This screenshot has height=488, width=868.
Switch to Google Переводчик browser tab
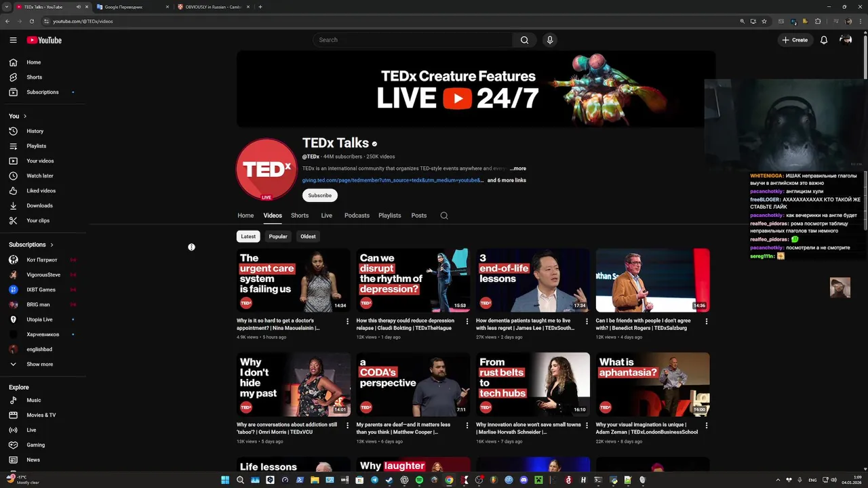(132, 7)
